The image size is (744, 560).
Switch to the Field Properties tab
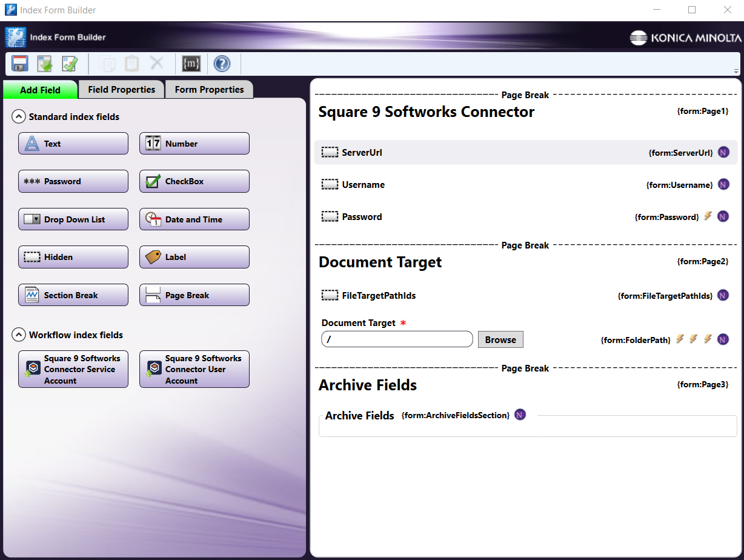pyautogui.click(x=122, y=89)
